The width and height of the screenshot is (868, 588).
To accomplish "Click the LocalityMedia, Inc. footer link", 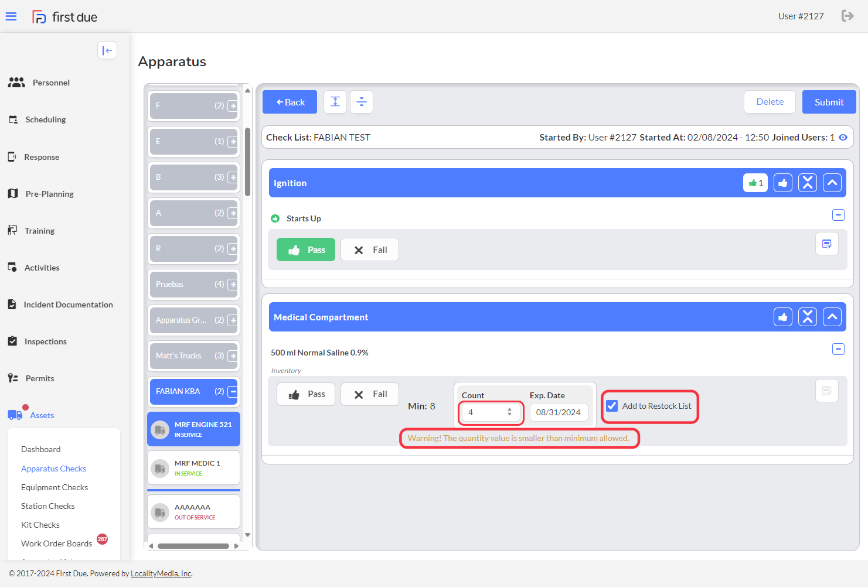I will 161,573.
